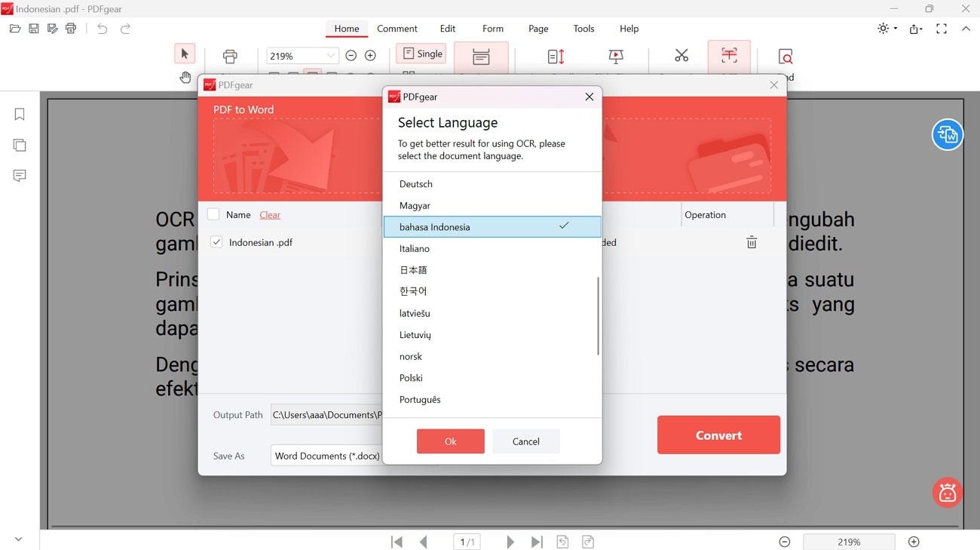The image size is (980, 550).
Task: Open the Tools tab
Action: click(x=583, y=29)
